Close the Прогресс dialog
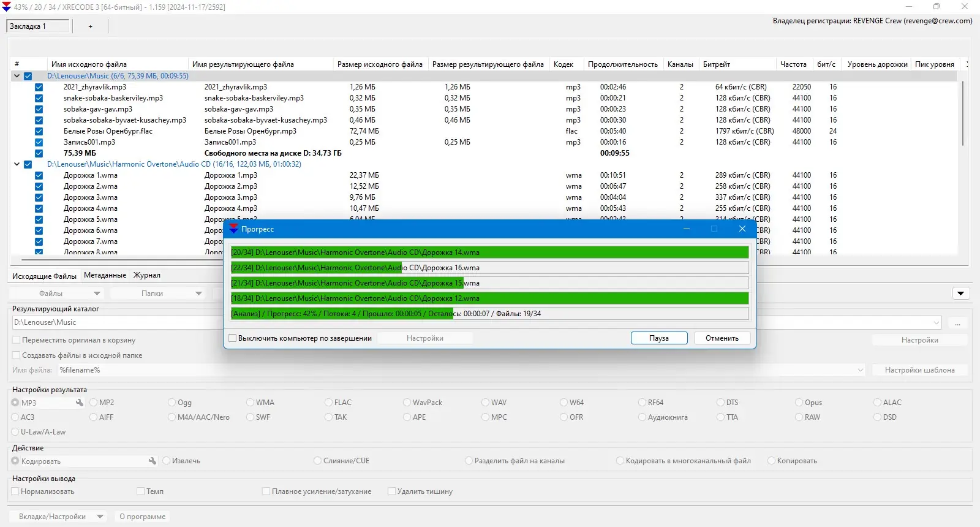Viewport: 980px width, 527px height. click(x=742, y=229)
